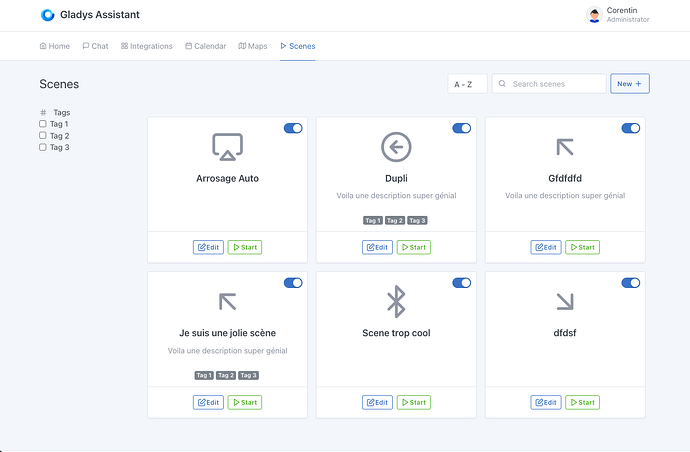Click Corentin's user avatar

[594, 15]
